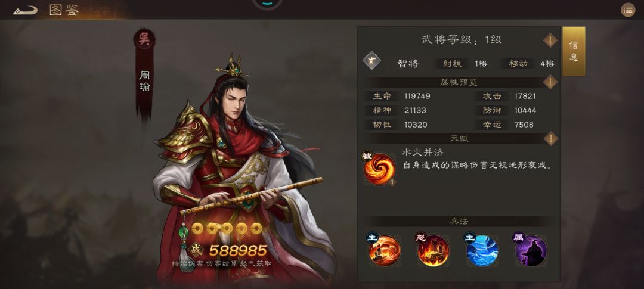Tap the 水火并济 passive talent icon
The image size is (644, 289).
(379, 169)
